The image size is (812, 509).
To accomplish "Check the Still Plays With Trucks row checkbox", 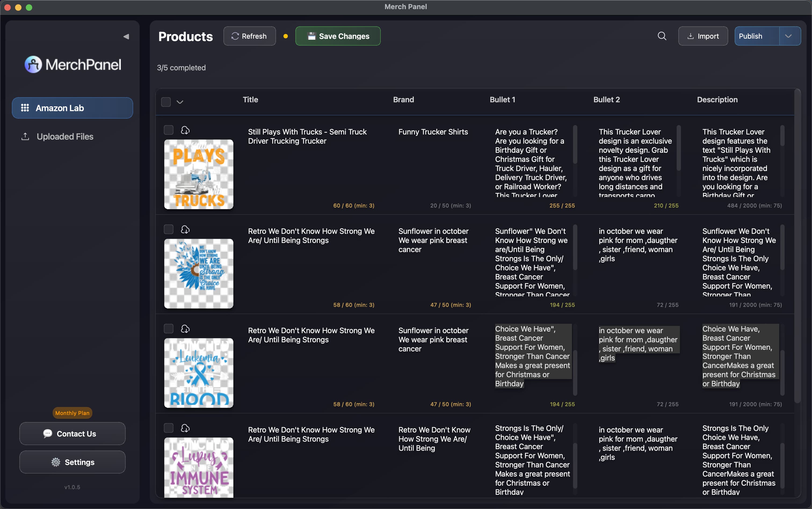I will [x=168, y=130].
